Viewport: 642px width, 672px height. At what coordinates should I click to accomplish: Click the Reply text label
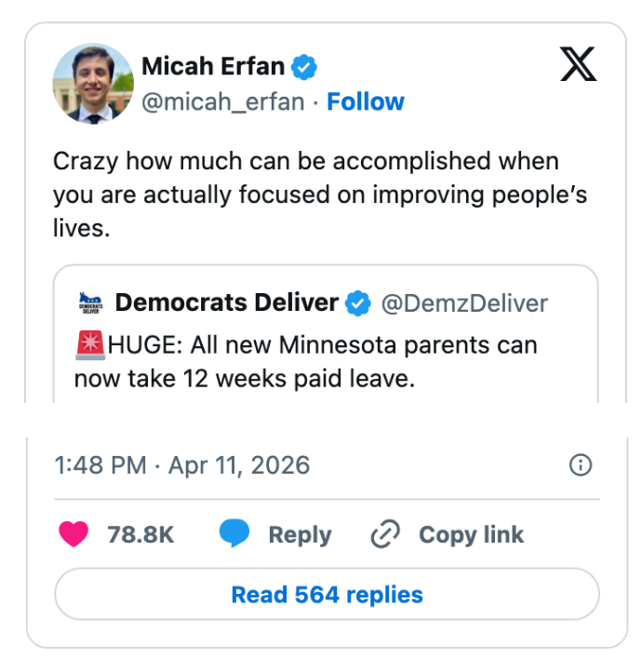300,535
